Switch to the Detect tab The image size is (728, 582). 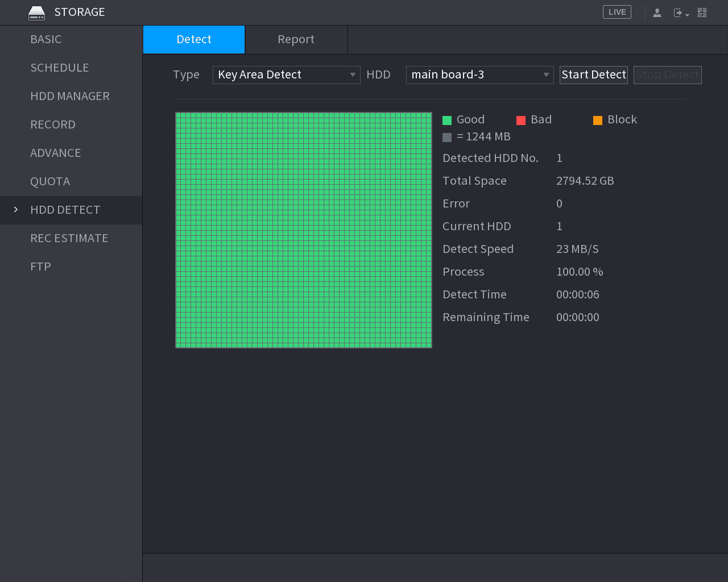[x=194, y=39]
